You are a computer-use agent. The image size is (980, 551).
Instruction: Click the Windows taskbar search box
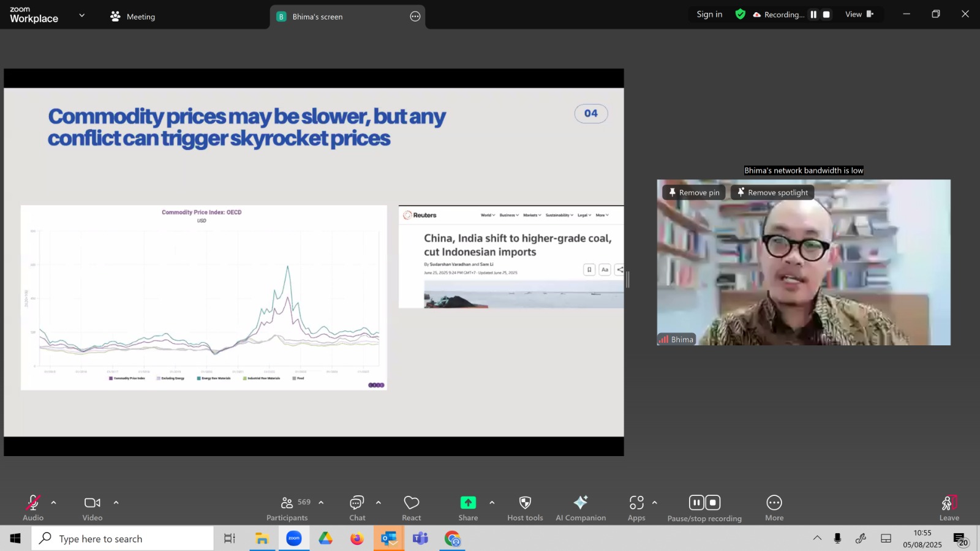point(123,539)
